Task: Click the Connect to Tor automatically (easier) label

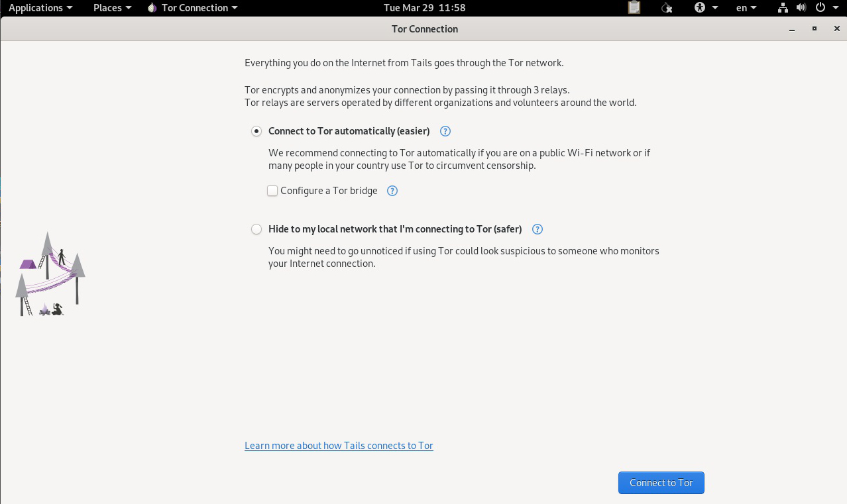Action: click(x=349, y=131)
